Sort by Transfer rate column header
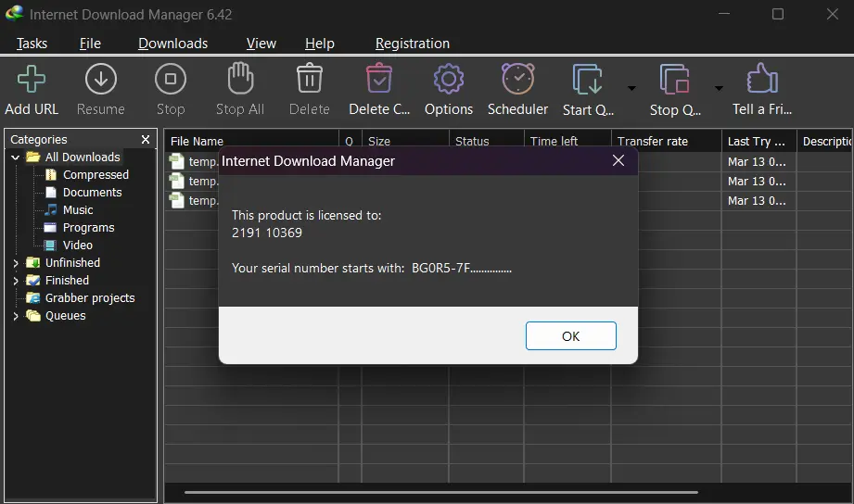 point(666,141)
